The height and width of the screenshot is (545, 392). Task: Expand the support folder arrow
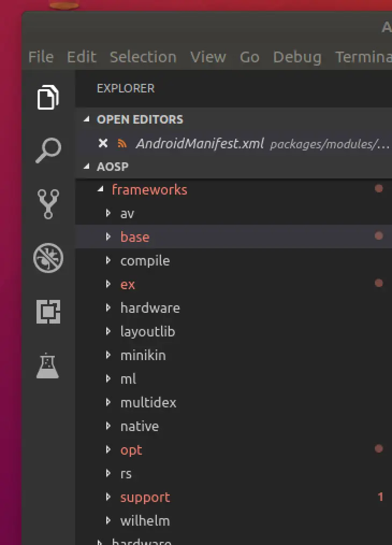pyautogui.click(x=108, y=497)
